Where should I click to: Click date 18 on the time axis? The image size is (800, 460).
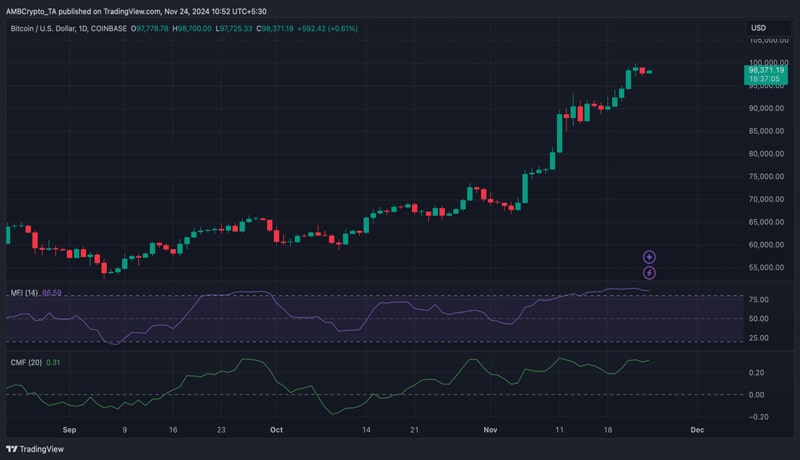tap(608, 430)
